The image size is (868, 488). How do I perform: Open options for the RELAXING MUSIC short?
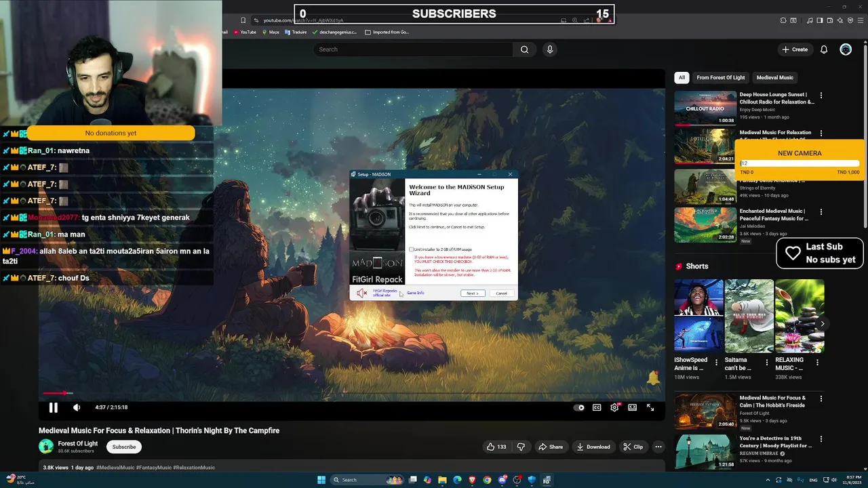818,362
